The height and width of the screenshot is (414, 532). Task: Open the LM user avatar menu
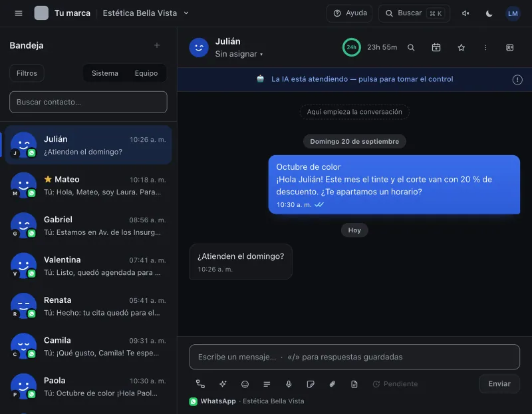coord(513,13)
